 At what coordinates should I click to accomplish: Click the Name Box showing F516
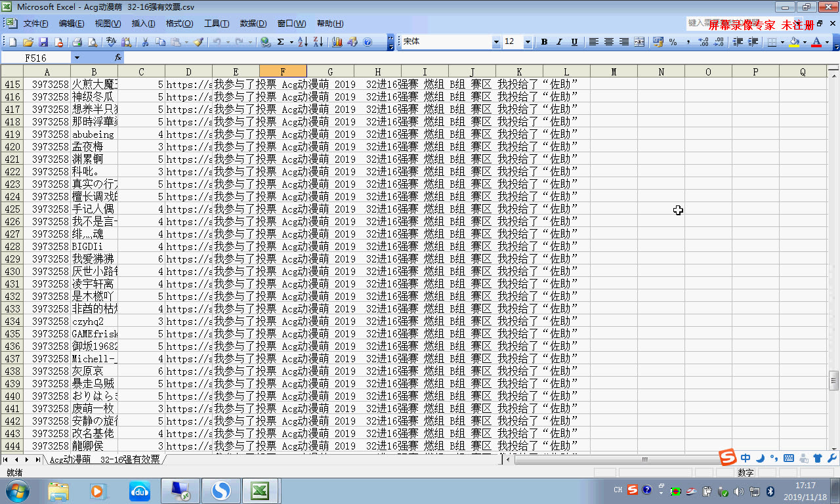36,58
